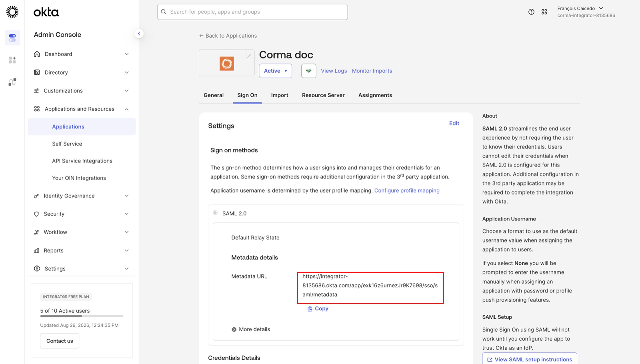Expand More details disclosure
Screen dimensions: 640x364
pyautogui.click(x=251, y=329)
